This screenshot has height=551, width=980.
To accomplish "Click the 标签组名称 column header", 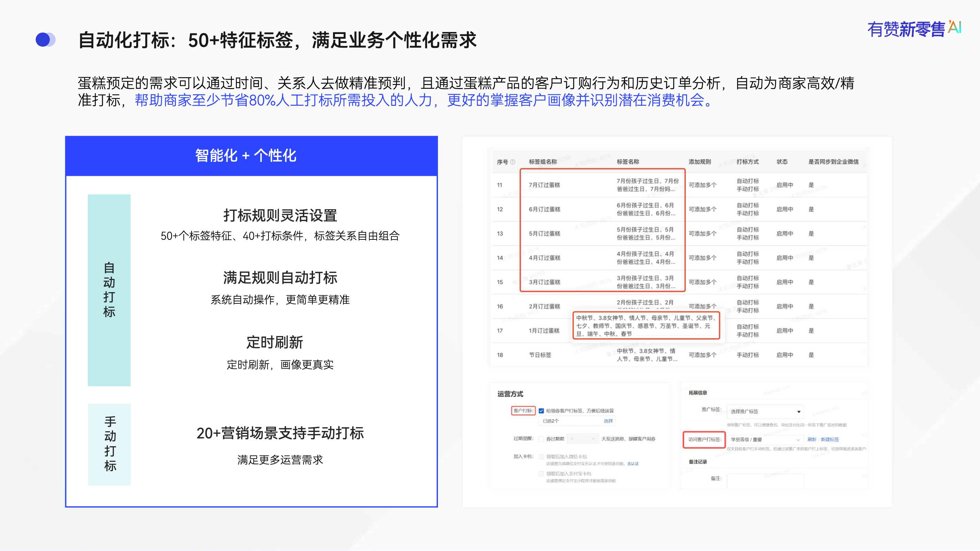I will pyautogui.click(x=543, y=162).
